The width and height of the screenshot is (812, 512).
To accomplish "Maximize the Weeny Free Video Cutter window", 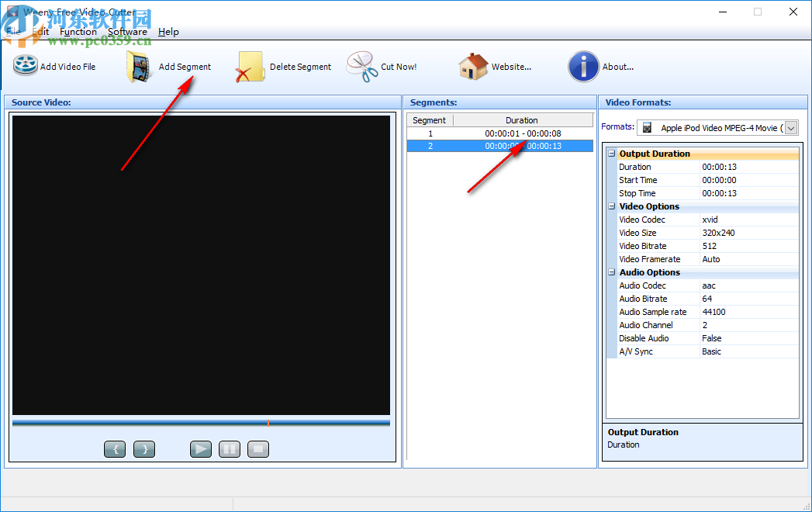I will 758,12.
